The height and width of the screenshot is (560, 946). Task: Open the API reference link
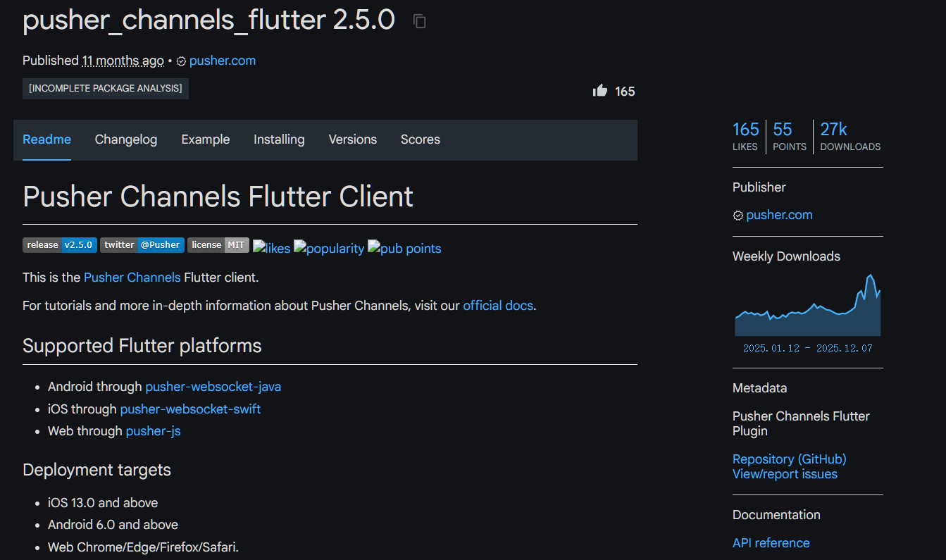(x=771, y=543)
